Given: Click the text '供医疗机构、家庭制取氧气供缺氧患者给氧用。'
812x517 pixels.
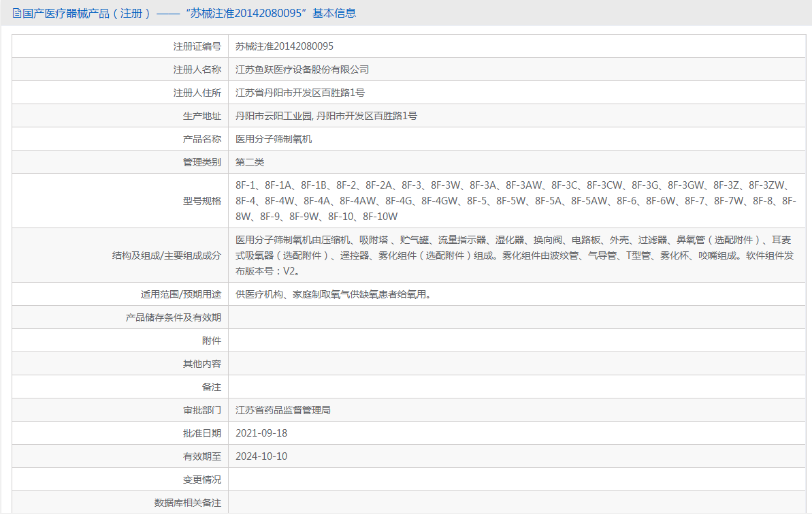Looking at the screenshot, I should [334, 294].
